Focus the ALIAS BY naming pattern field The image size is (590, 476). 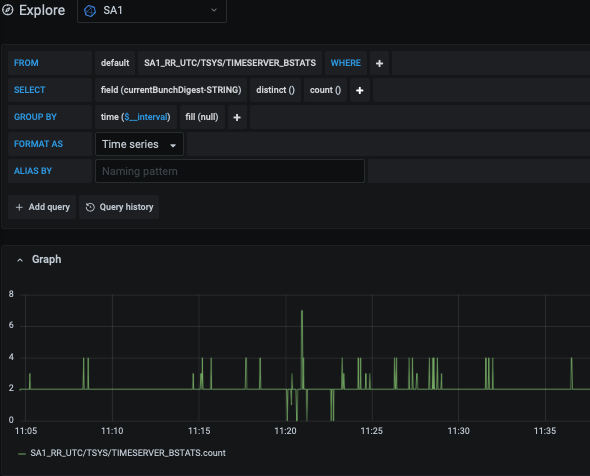click(230, 171)
